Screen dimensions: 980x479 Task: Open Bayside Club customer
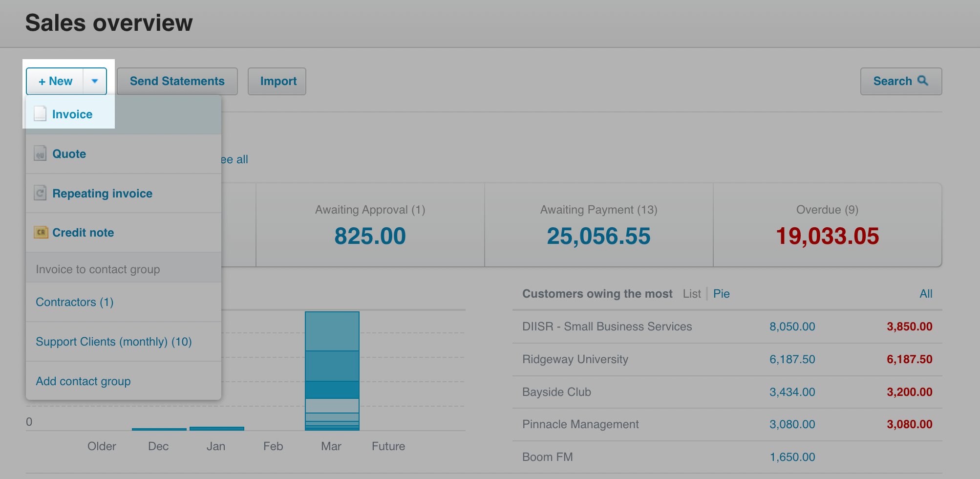(x=556, y=392)
